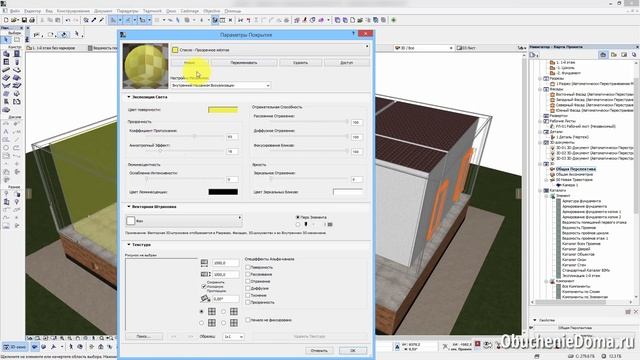
Task: Click the Print icon in main toolbar
Action: 31,20
